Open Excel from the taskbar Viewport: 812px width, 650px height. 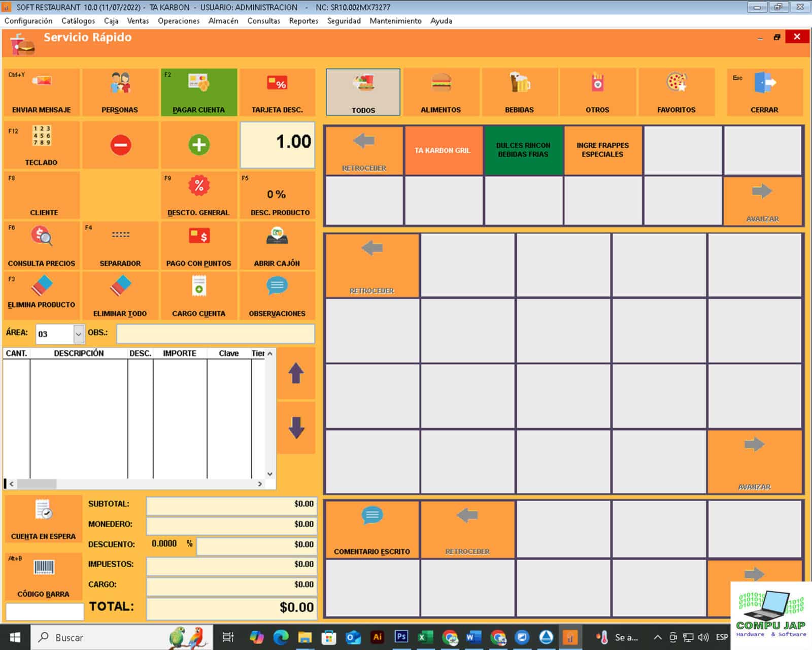425,637
